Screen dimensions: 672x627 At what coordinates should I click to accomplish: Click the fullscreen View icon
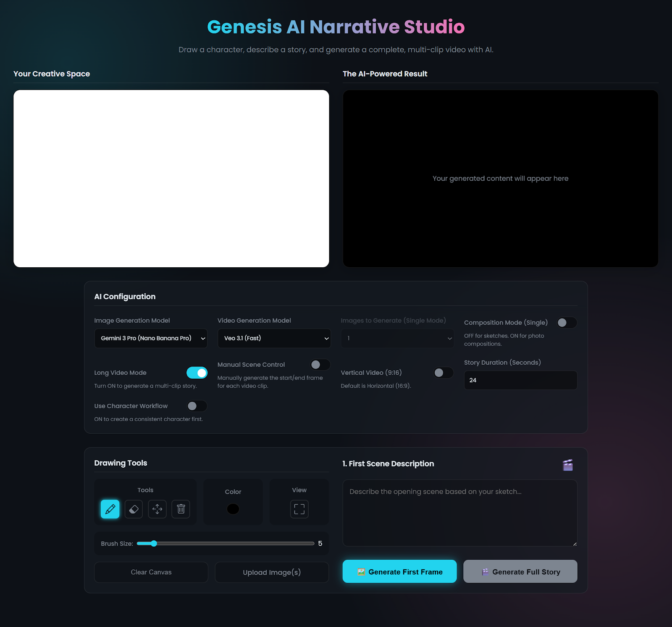click(x=299, y=509)
